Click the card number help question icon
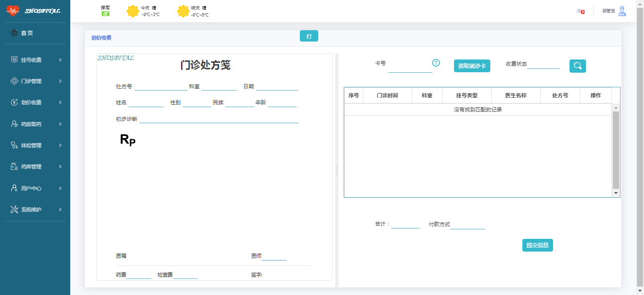 tap(436, 63)
